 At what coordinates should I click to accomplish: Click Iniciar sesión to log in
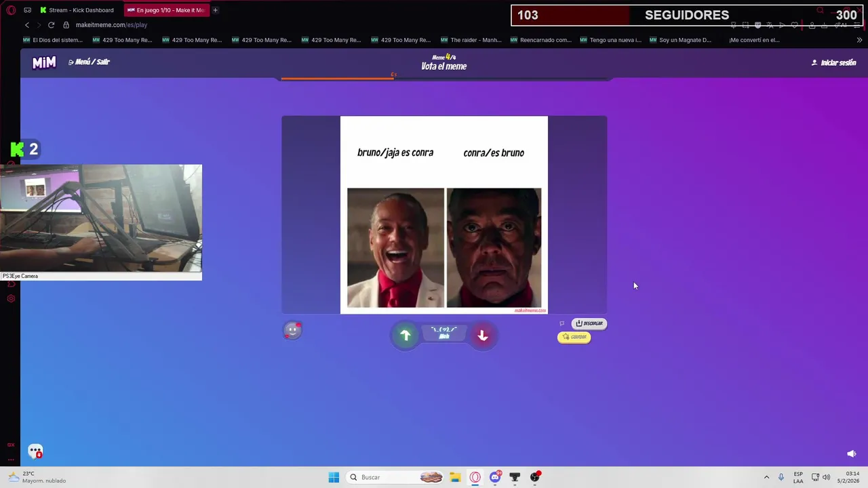point(834,62)
